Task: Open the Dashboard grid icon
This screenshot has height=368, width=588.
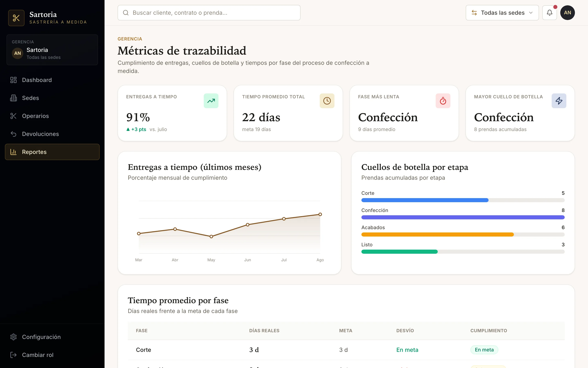Action: pyautogui.click(x=13, y=80)
